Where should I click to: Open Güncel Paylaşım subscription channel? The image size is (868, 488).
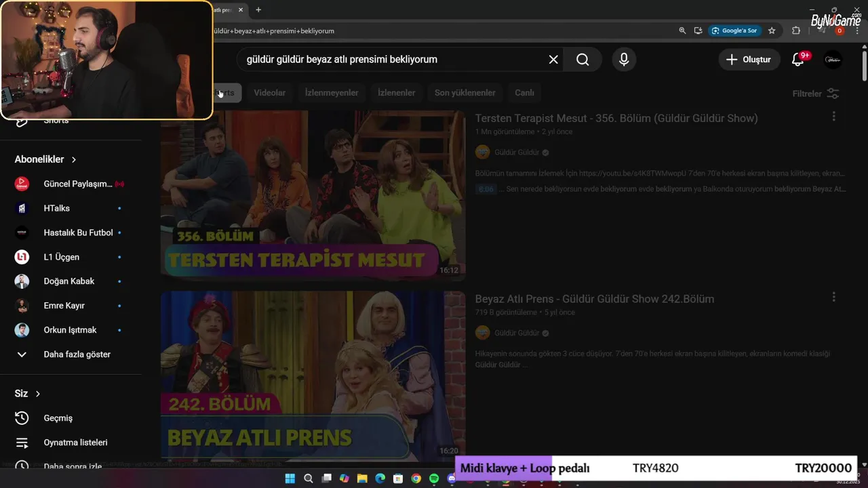(71, 184)
